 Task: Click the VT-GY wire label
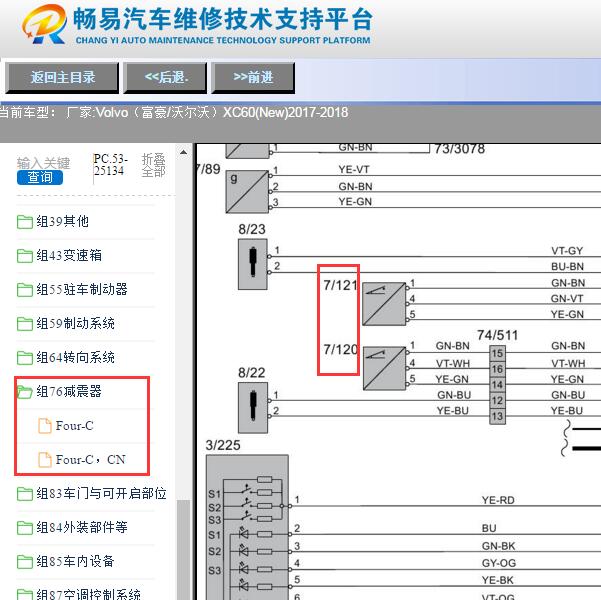567,251
